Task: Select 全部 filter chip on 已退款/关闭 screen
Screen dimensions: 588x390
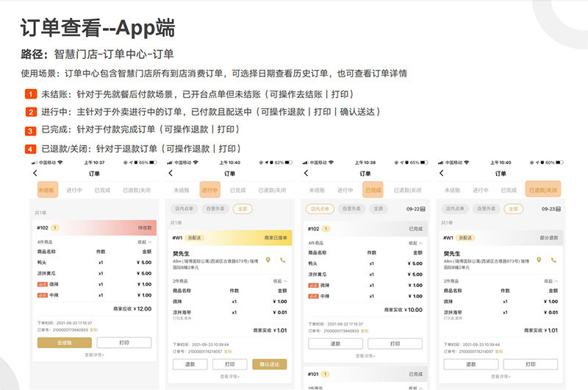Action: pos(513,209)
